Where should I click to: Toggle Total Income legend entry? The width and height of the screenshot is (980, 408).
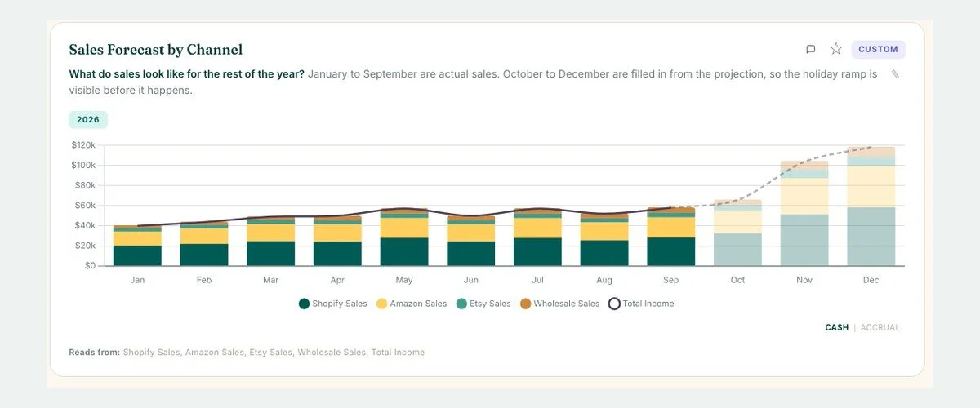642,304
